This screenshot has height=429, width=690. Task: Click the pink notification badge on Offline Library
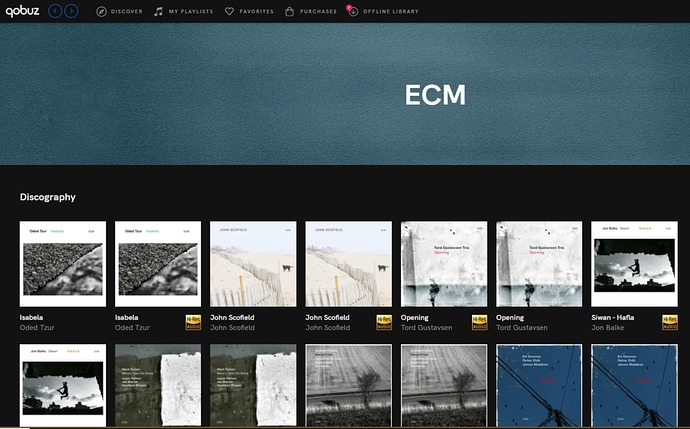point(349,7)
